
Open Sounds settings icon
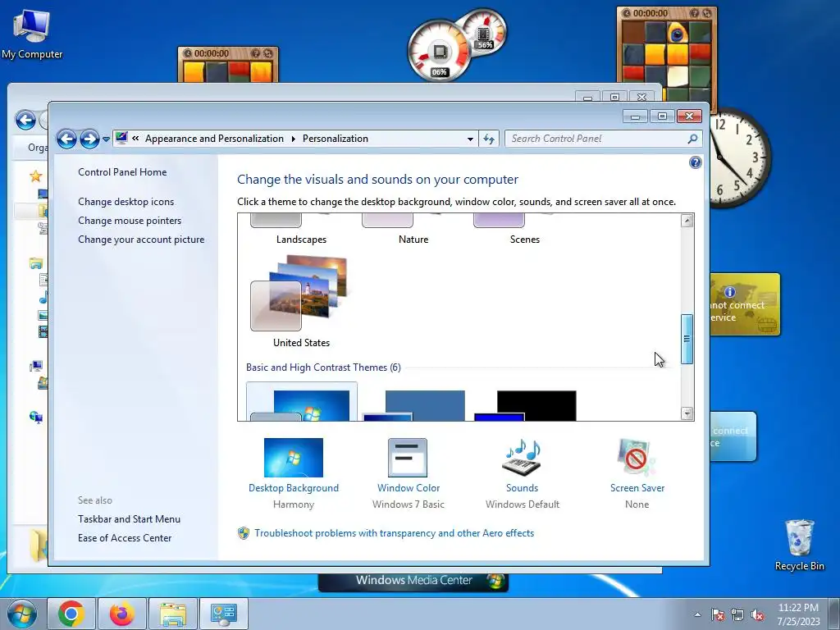point(522,458)
